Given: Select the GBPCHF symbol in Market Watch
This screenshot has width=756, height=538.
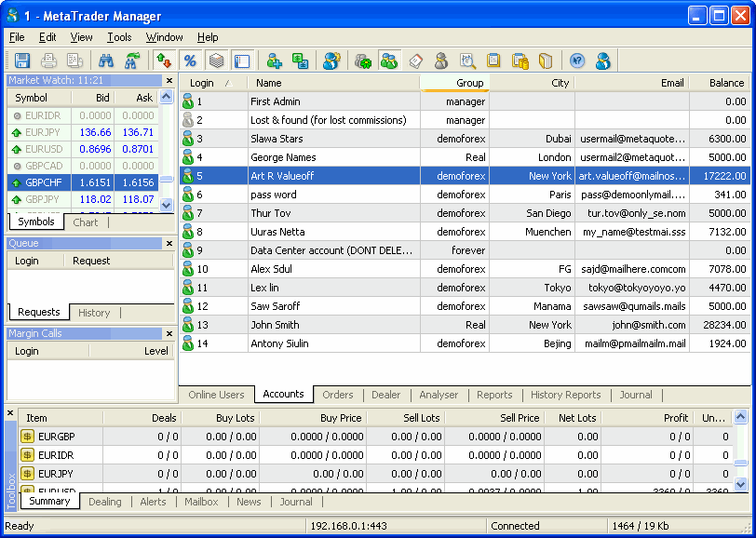Looking at the screenshot, I should pos(44,183).
